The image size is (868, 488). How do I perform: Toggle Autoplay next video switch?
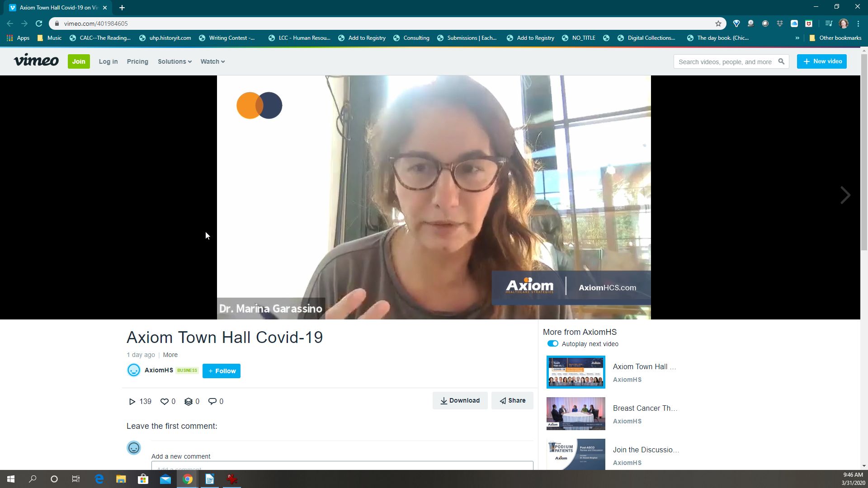click(x=552, y=344)
